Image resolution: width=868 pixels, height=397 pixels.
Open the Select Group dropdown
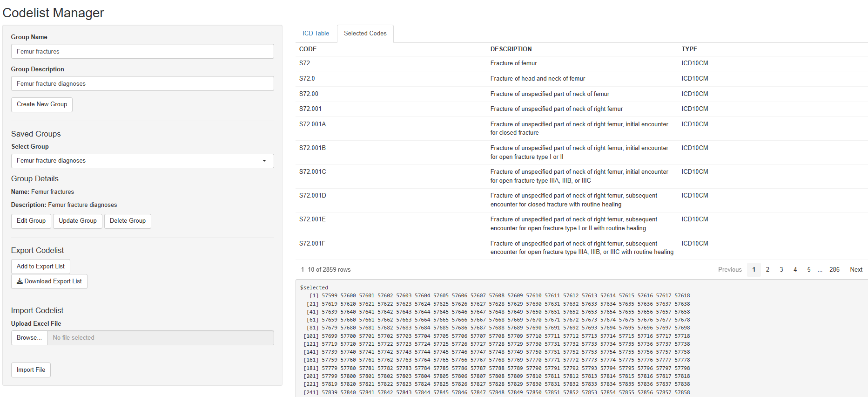tap(142, 161)
